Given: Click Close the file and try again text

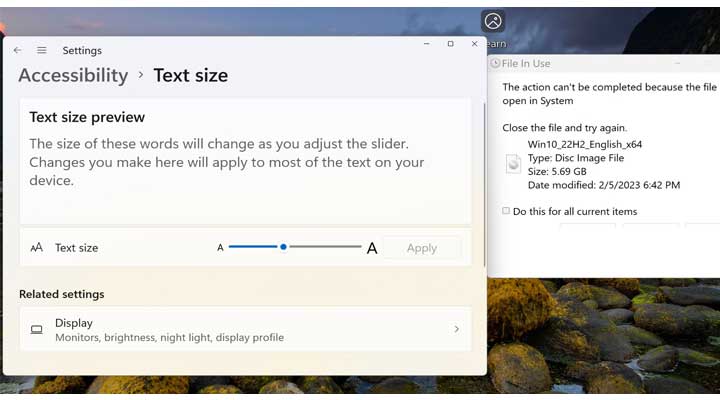Looking at the screenshot, I should point(564,128).
